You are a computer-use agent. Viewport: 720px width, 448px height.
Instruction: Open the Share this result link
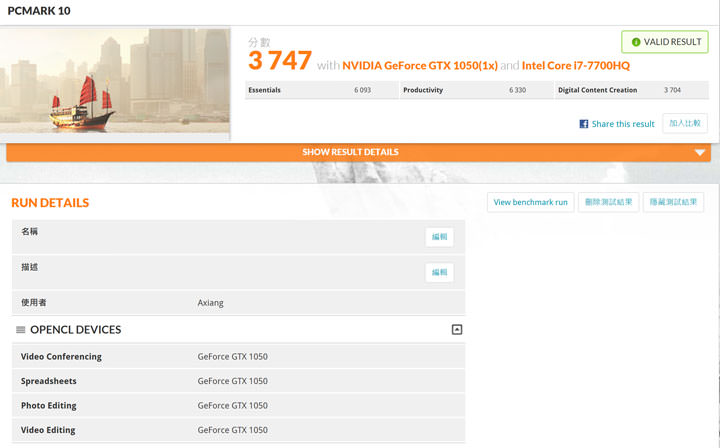623,124
